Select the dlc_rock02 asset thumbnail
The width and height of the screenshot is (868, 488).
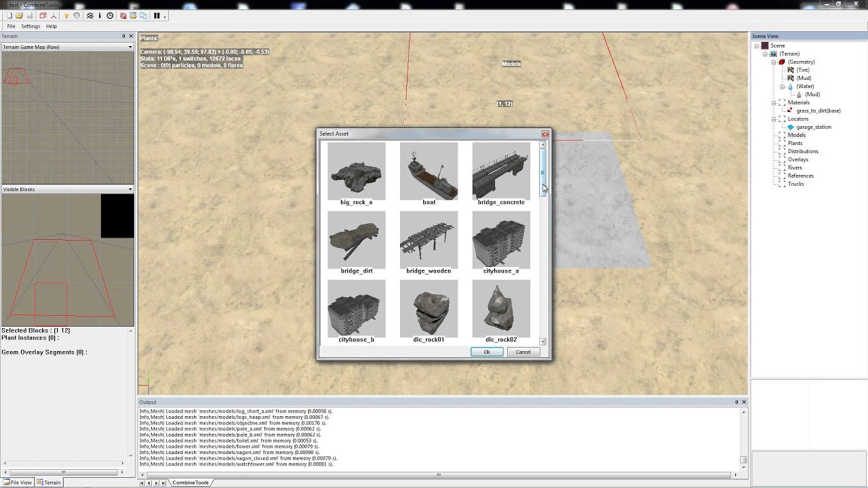click(x=501, y=309)
